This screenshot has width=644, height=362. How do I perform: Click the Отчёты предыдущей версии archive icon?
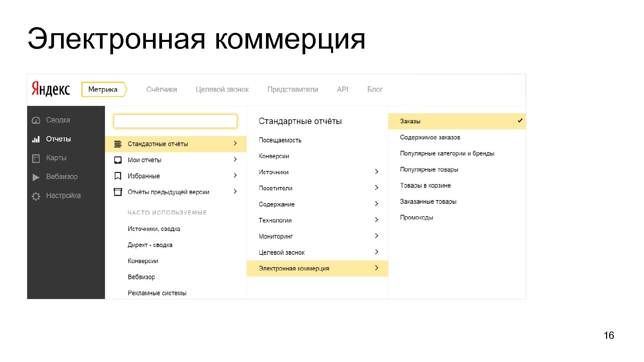118,192
